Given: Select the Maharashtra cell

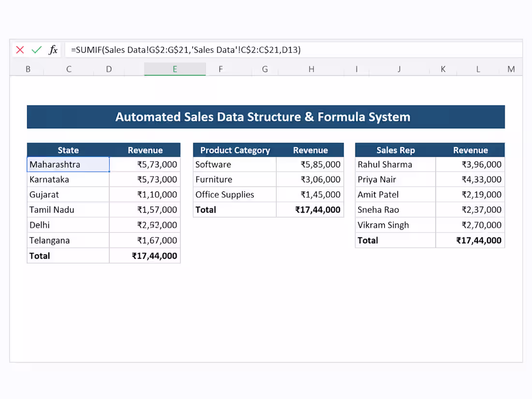Looking at the screenshot, I should (x=68, y=164).
